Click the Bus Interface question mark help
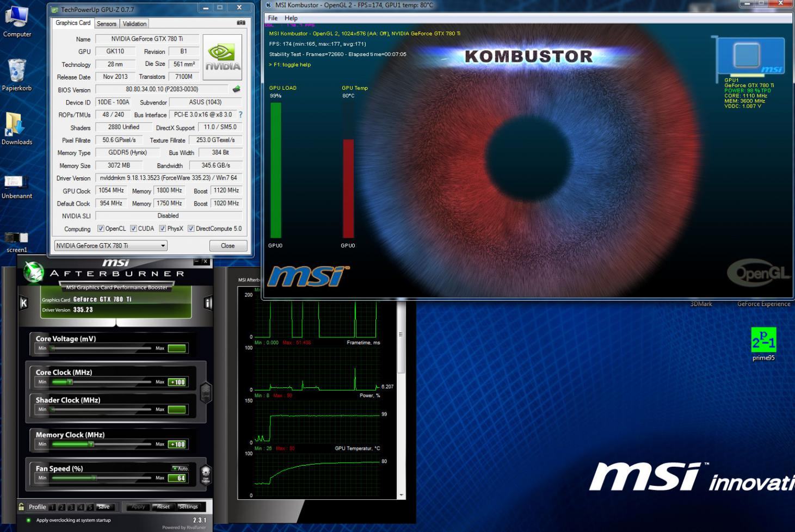795x532 pixels. pos(241,115)
